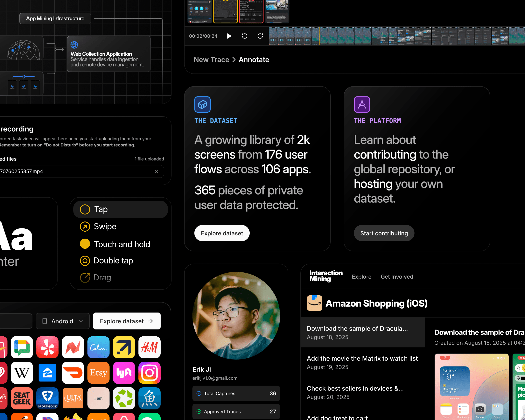This screenshot has height=420, width=525.
Task: Select the red-outlined screen thumbnail
Action: coord(251,11)
